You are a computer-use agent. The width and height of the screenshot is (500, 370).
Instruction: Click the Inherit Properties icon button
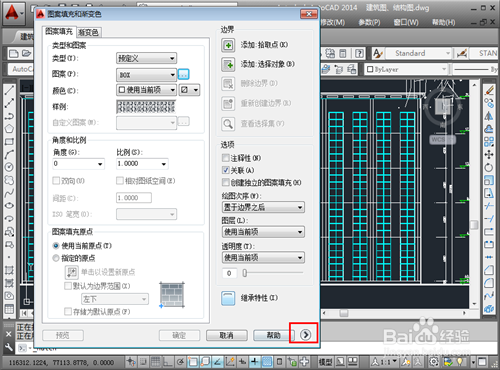click(x=228, y=298)
